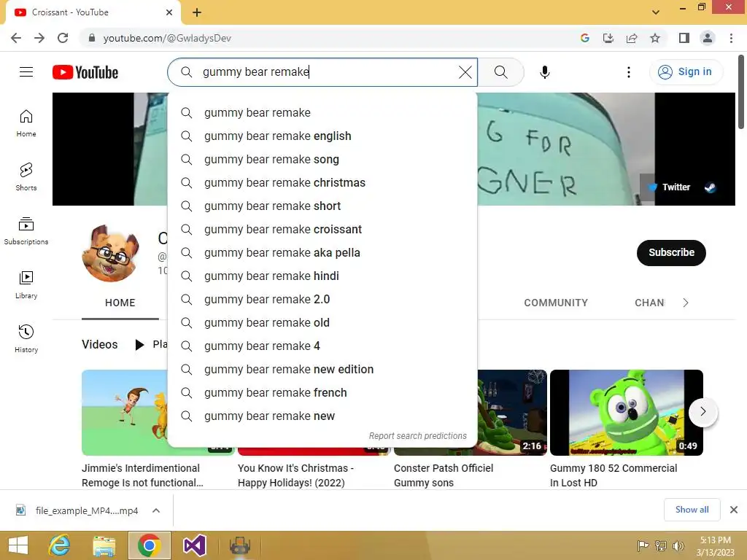Share this page from the address bar
The width and height of the screenshot is (747, 560).
(x=632, y=38)
